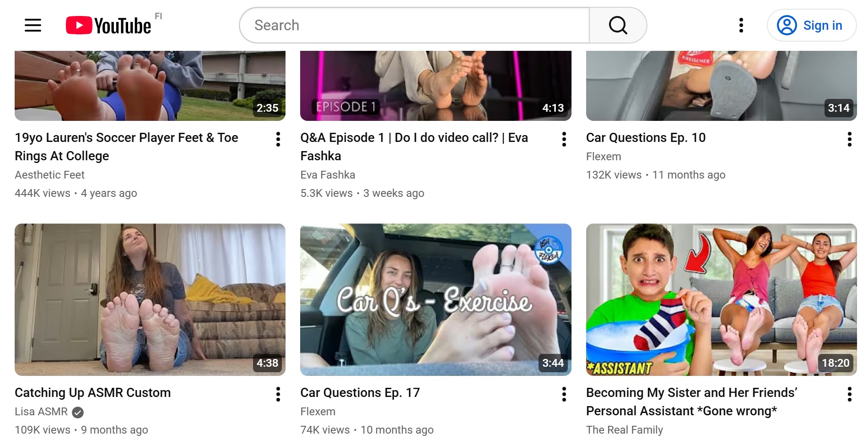Visit the Lisa ASMR channel
868x440 pixels.
[x=41, y=412]
